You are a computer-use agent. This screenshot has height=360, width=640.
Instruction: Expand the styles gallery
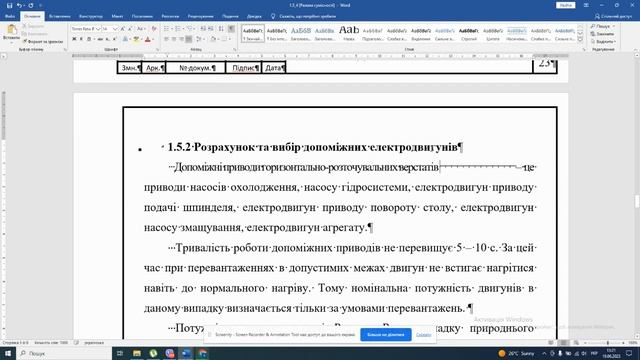point(580,39)
